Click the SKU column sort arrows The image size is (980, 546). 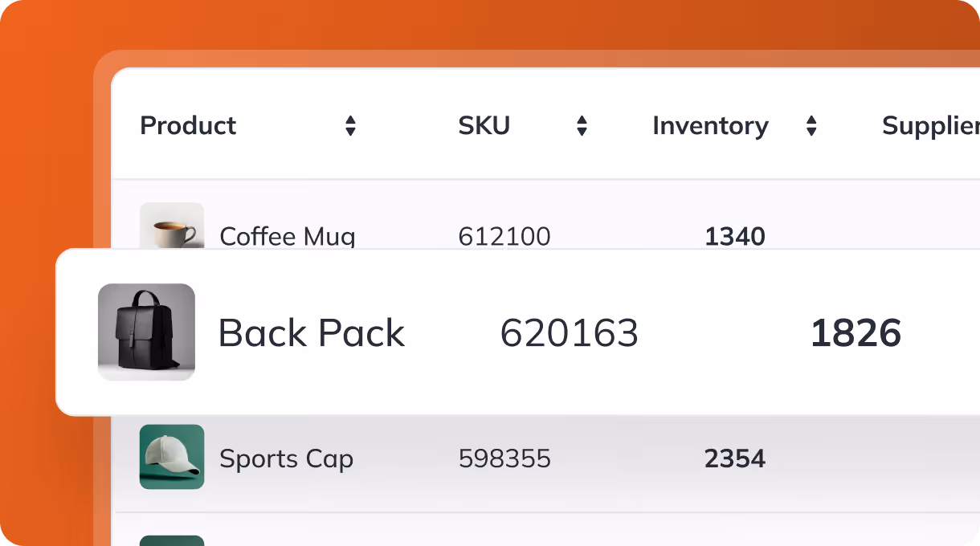click(581, 125)
